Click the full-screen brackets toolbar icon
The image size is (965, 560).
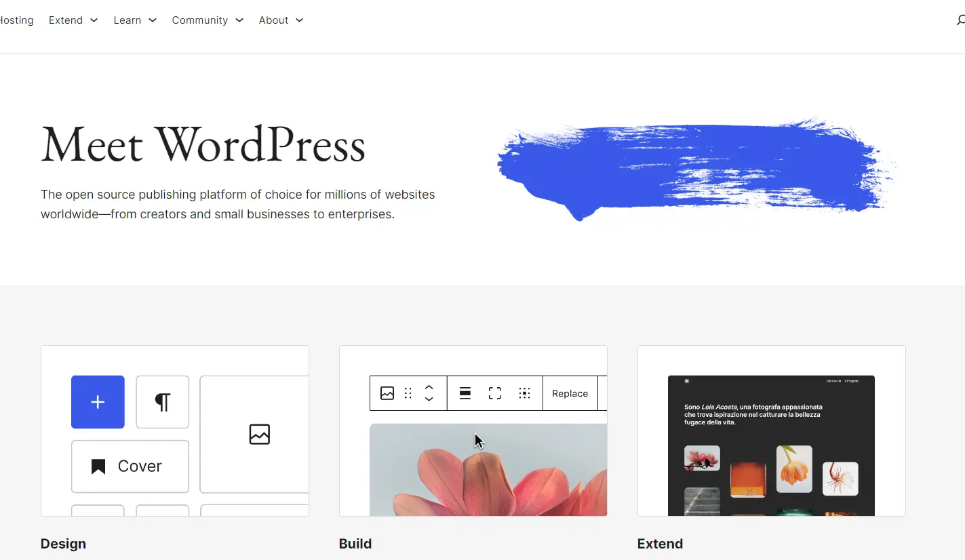click(495, 393)
